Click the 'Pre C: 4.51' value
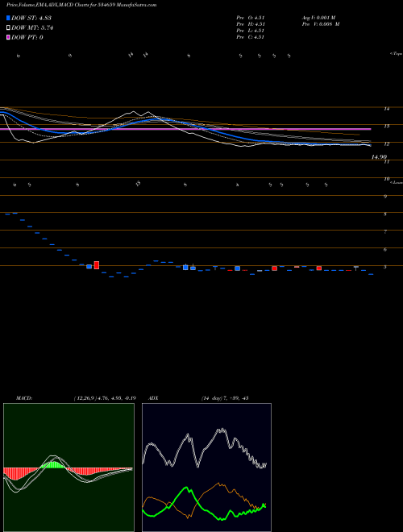Viewport: 403px width, 532px height. (251, 37)
